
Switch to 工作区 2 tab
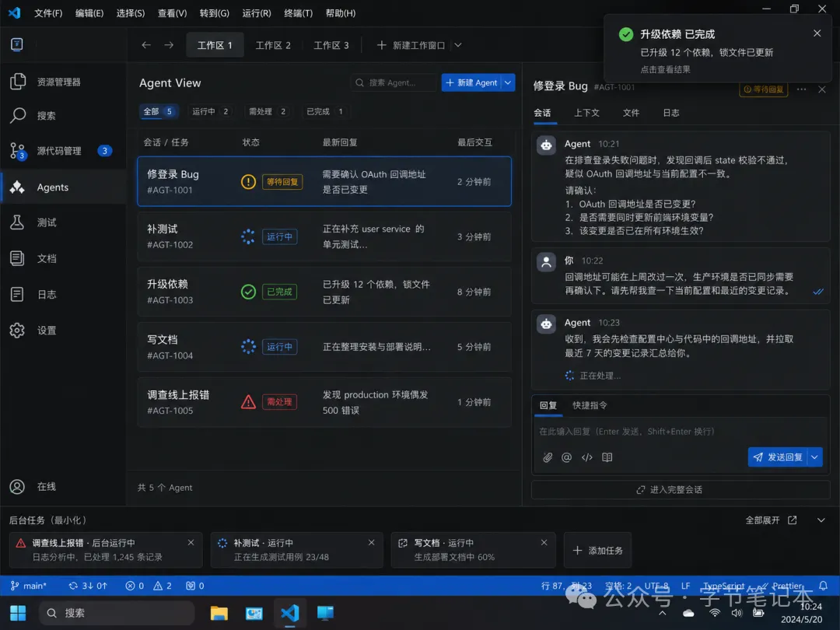coord(273,45)
